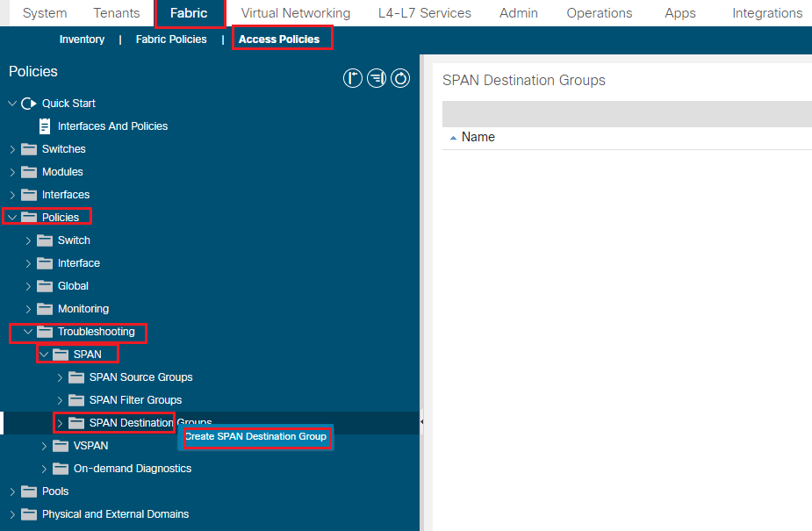Click the SPAN Destination Groups folder icon
Screen dimensions: 812x531
coord(76,422)
